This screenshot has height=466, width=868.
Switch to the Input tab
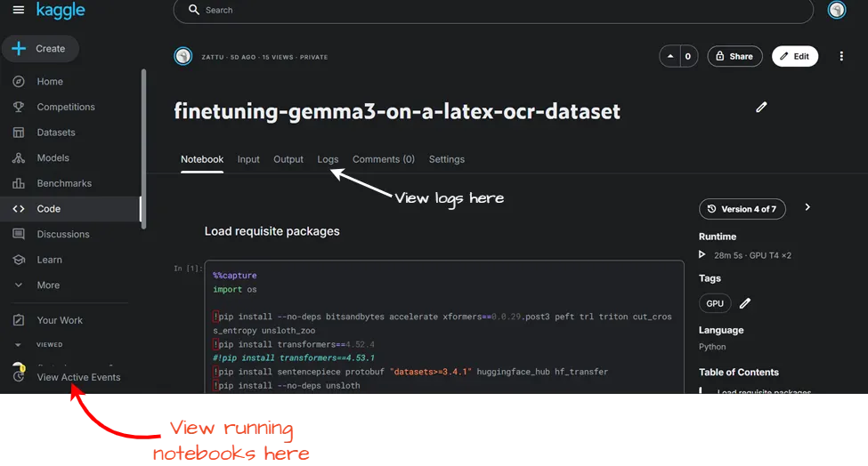tap(248, 159)
